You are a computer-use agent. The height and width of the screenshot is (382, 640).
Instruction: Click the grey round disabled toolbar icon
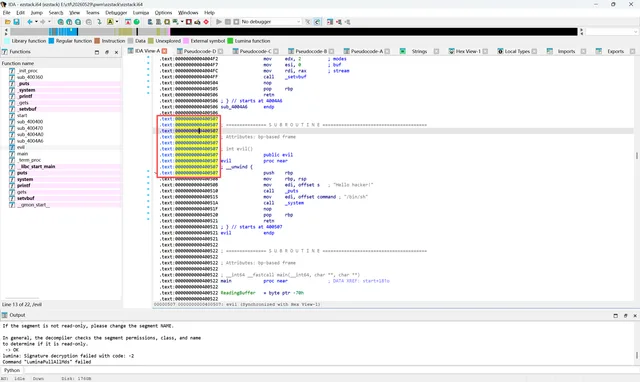[x=89, y=22]
